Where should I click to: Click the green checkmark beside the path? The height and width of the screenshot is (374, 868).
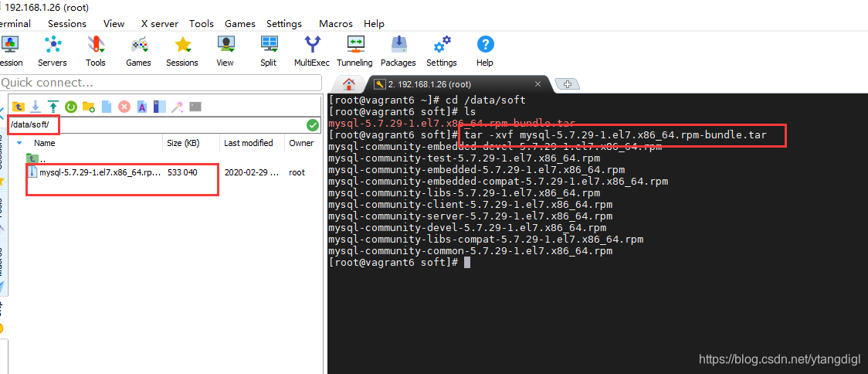pyautogui.click(x=313, y=124)
